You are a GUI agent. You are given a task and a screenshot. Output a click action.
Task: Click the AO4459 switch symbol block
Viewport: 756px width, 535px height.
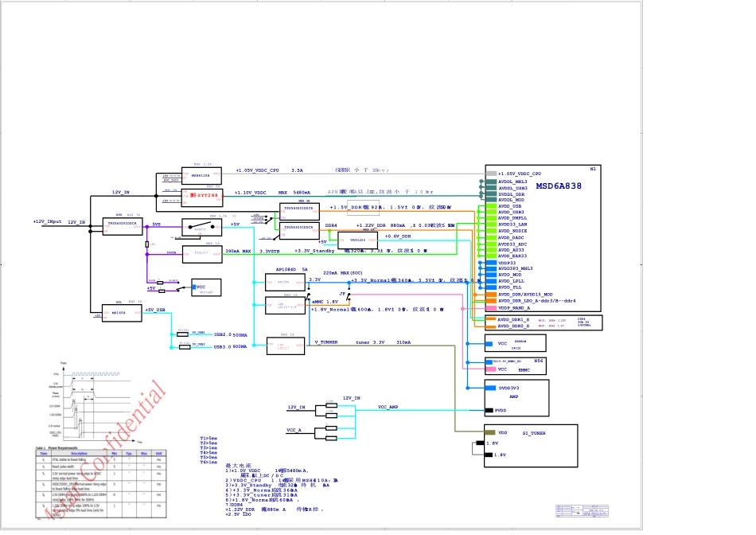pyautogui.click(x=203, y=227)
